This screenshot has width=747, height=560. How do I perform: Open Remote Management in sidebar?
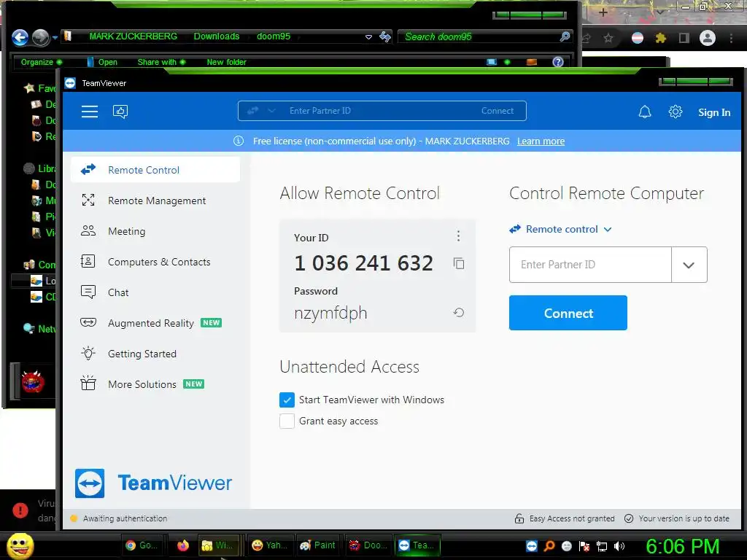tap(155, 201)
